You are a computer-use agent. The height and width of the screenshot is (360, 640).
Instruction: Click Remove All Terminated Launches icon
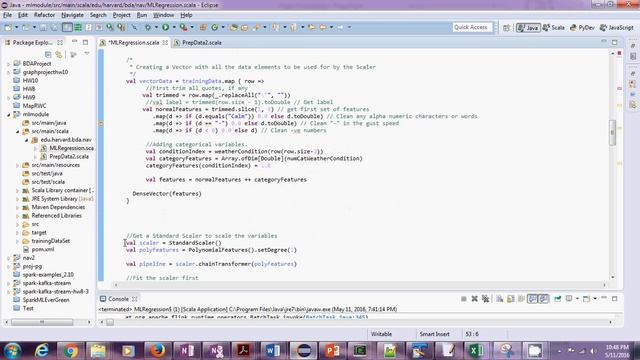pyautogui.click(x=485, y=299)
